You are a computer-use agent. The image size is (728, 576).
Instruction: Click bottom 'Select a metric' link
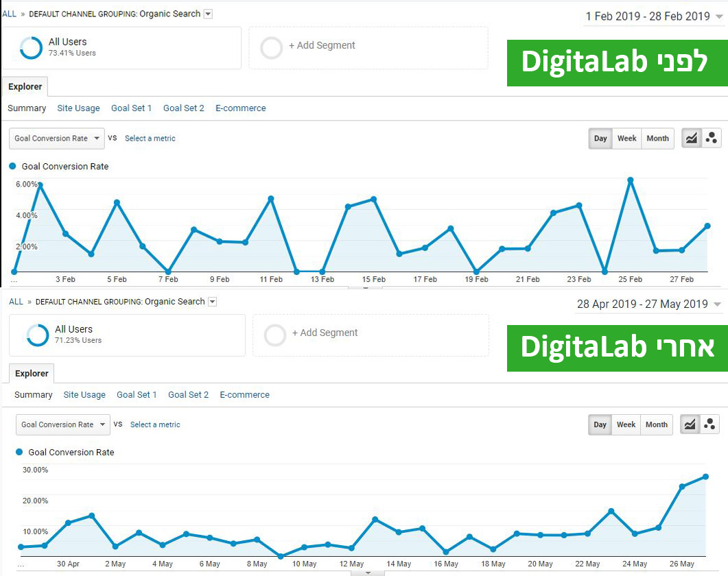tap(155, 424)
